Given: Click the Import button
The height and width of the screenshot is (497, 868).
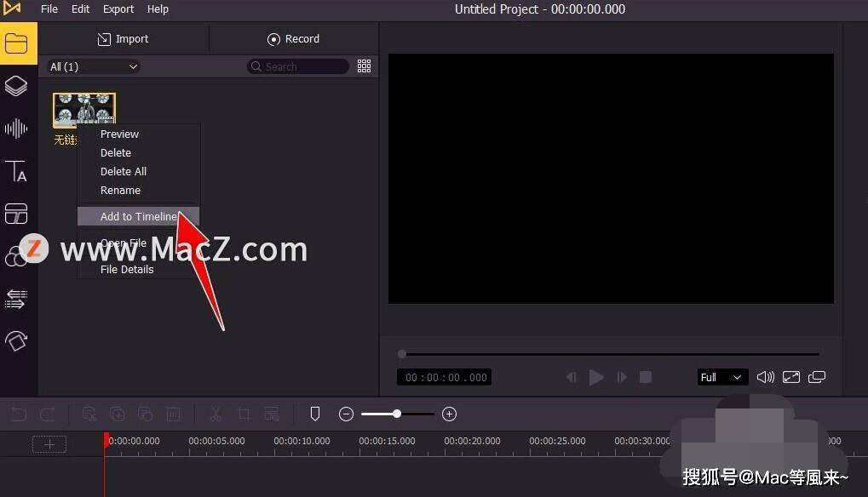Looking at the screenshot, I should pyautogui.click(x=124, y=38).
